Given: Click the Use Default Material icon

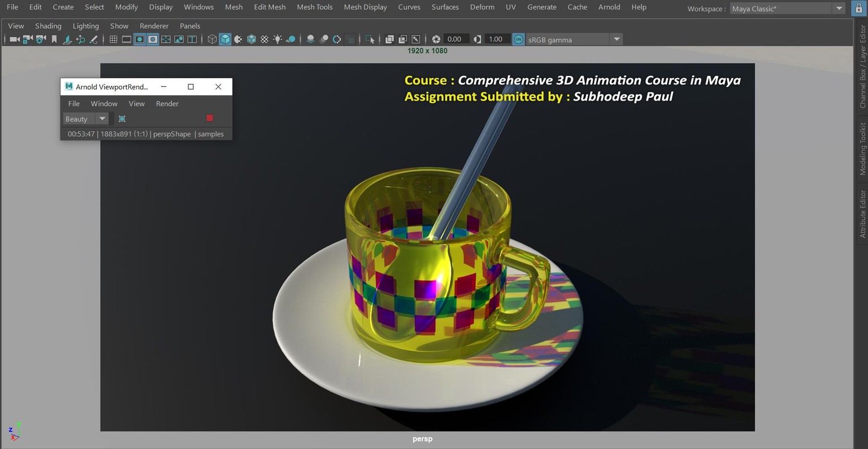Looking at the screenshot, I should [238, 39].
